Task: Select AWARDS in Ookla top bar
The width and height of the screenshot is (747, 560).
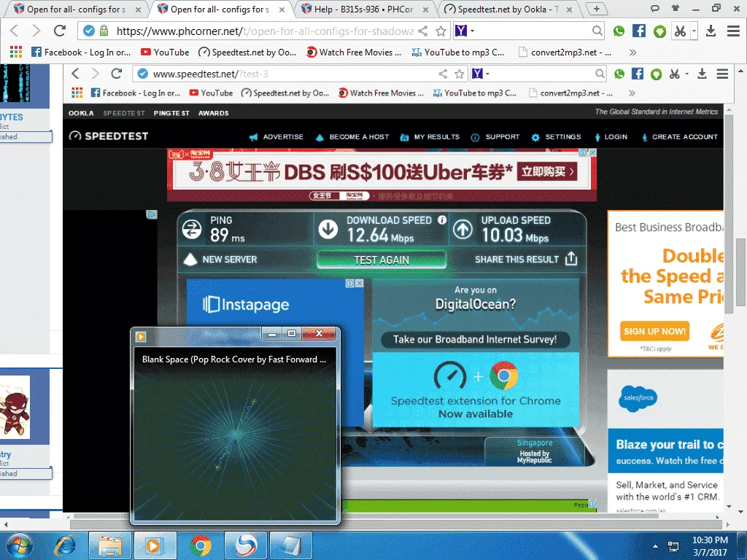Action: 214,113
